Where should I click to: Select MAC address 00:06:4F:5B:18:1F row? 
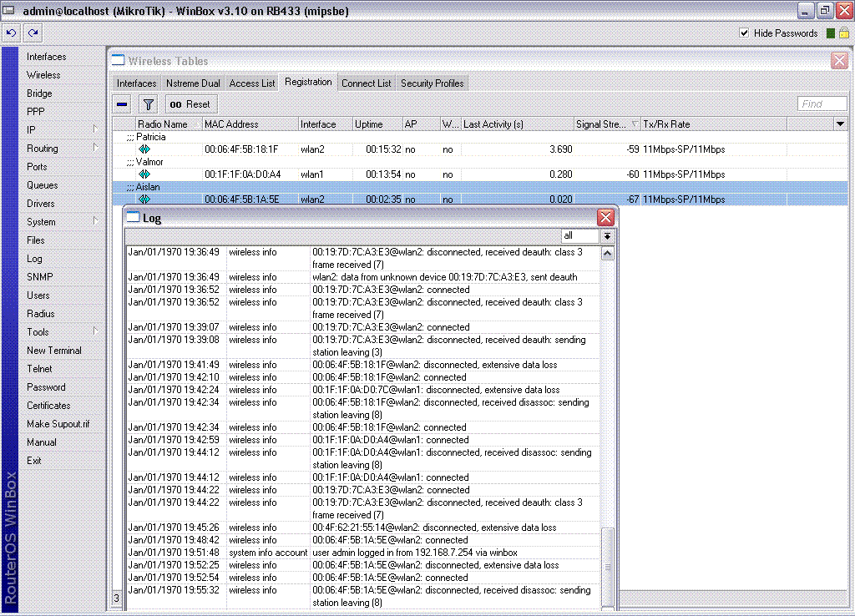tap(480, 149)
